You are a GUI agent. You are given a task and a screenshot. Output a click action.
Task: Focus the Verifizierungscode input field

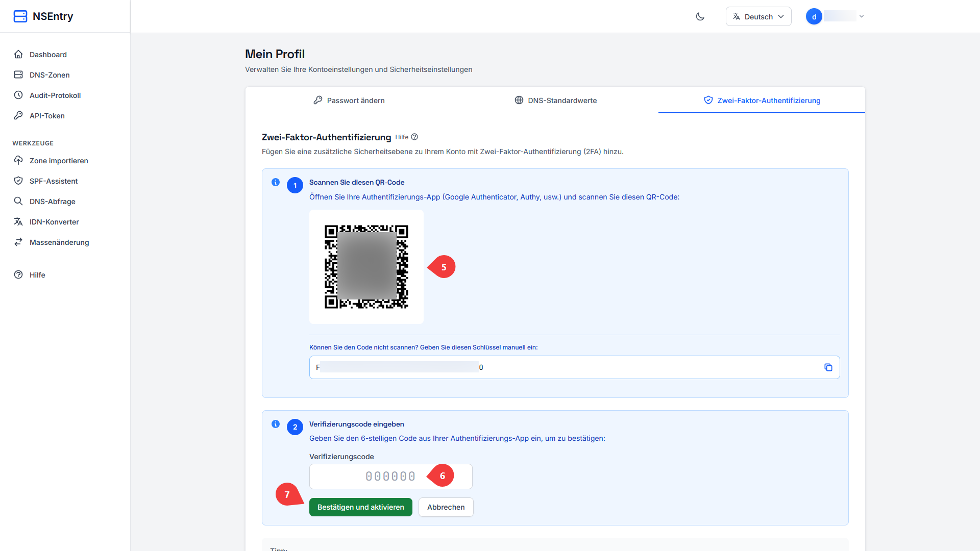[x=390, y=477]
